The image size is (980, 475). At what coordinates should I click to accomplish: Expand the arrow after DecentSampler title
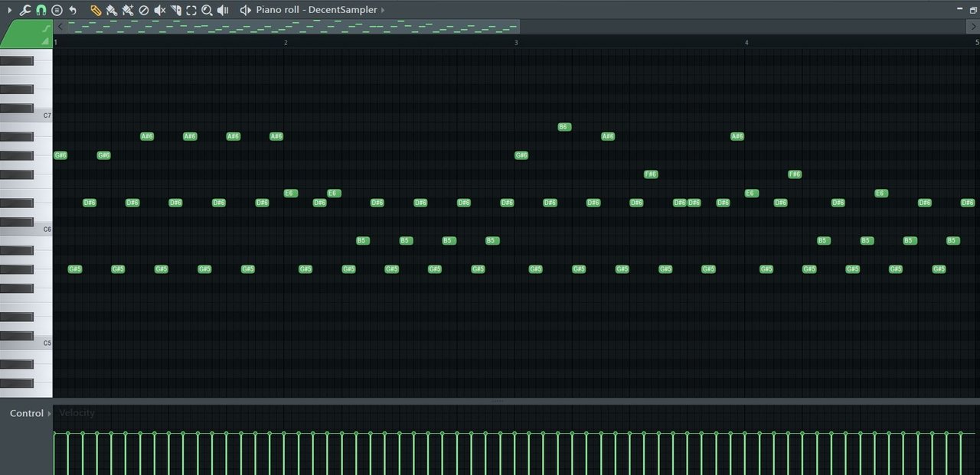tap(383, 10)
